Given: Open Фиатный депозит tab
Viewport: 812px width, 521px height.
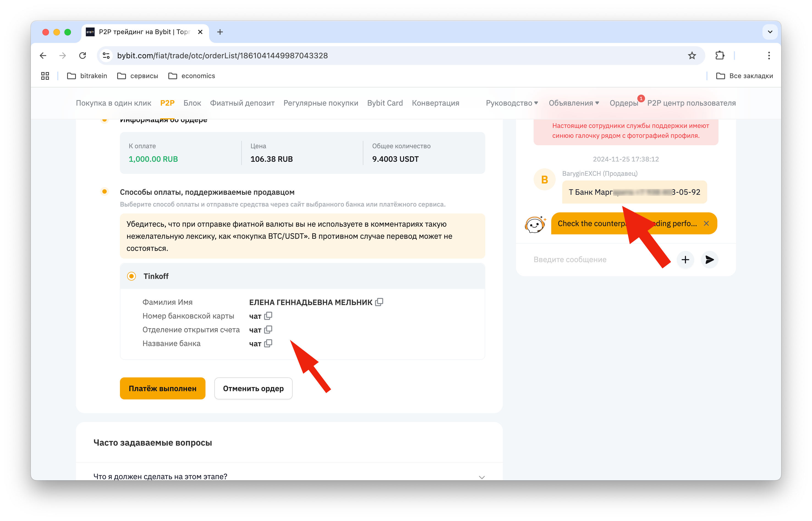Looking at the screenshot, I should (242, 103).
